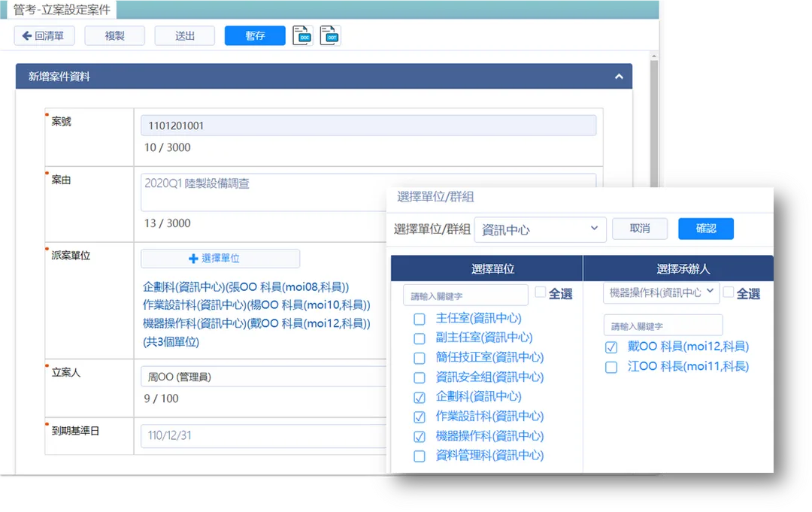This screenshot has width=812, height=512.
Task: Select the 選擇單位 column header
Action: 486,268
